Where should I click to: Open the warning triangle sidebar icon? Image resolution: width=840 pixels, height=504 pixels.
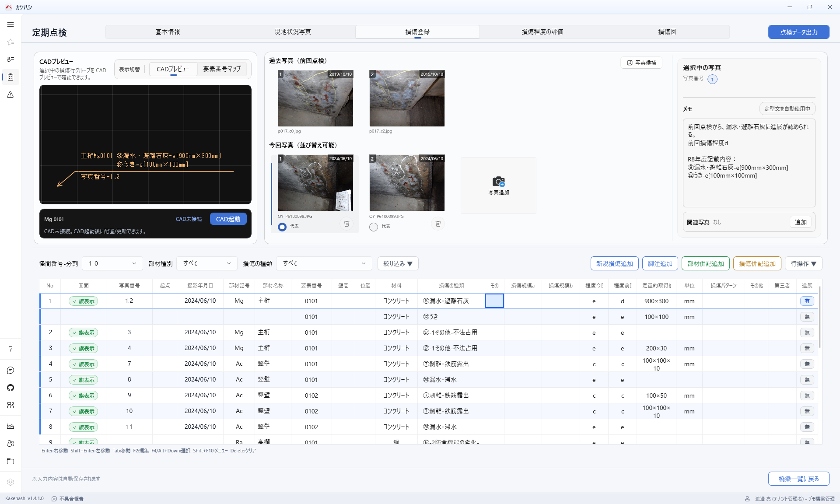click(x=10, y=94)
